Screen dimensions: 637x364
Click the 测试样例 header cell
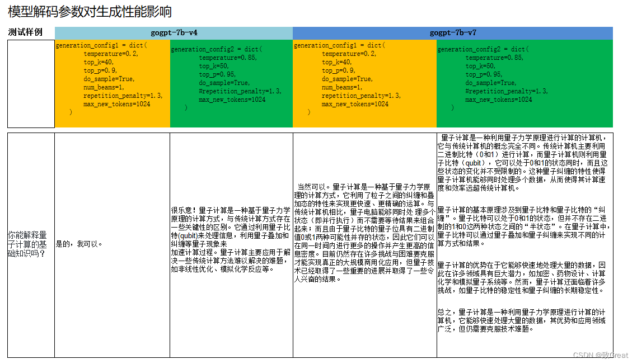point(29,33)
